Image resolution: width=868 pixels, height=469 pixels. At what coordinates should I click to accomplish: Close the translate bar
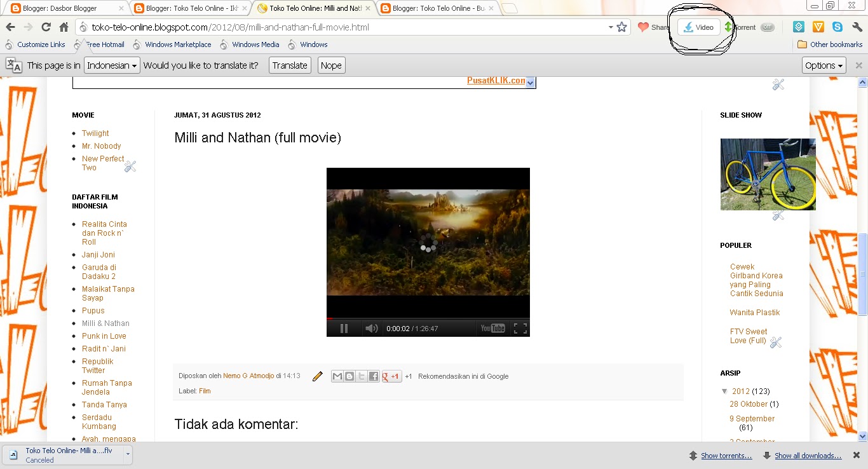[x=858, y=65]
